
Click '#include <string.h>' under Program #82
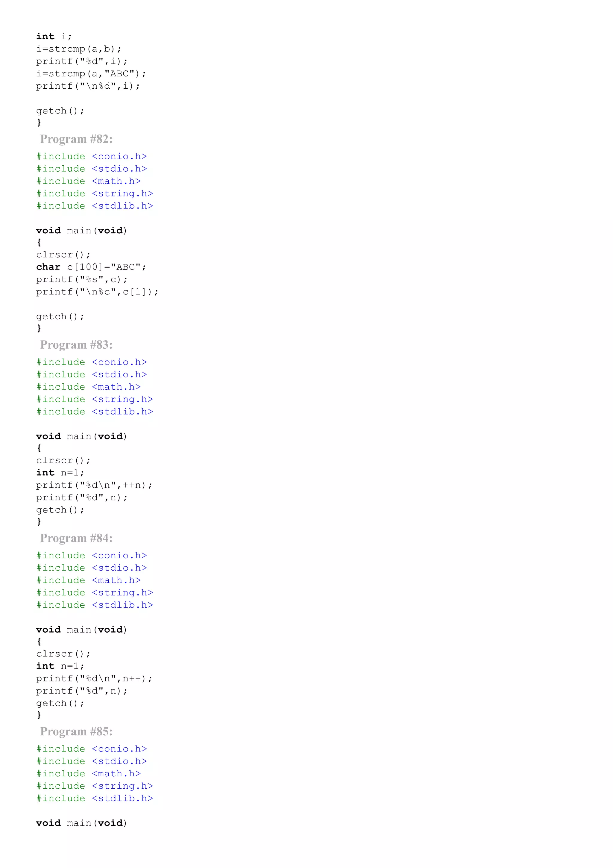coord(95,193)
